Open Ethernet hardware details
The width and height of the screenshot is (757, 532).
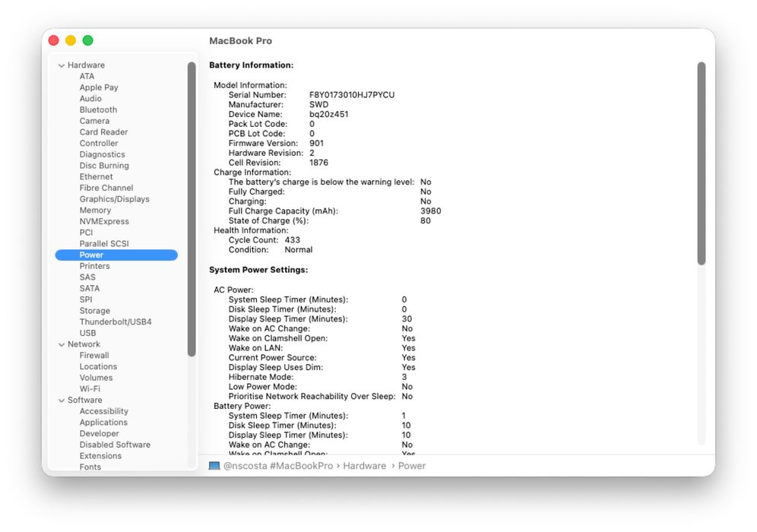(96, 176)
